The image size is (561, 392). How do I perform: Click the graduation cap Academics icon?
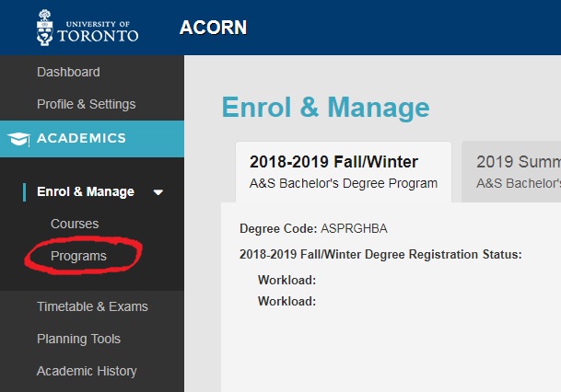[x=18, y=139]
